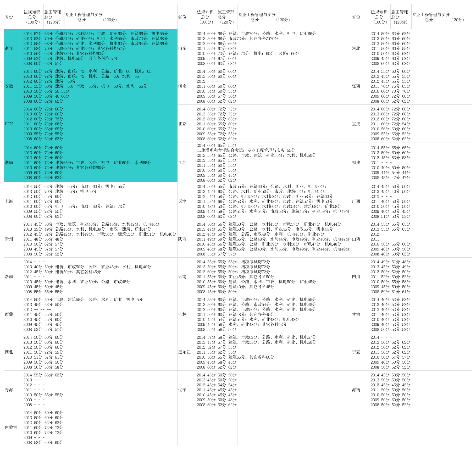Screen dimensions: 476x450
Task: Click 云南 2014 line '增项考试均72分'
Action: 234,262
